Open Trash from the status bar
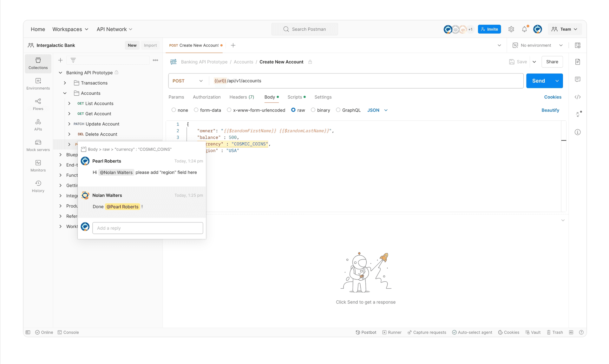 [x=555, y=332]
